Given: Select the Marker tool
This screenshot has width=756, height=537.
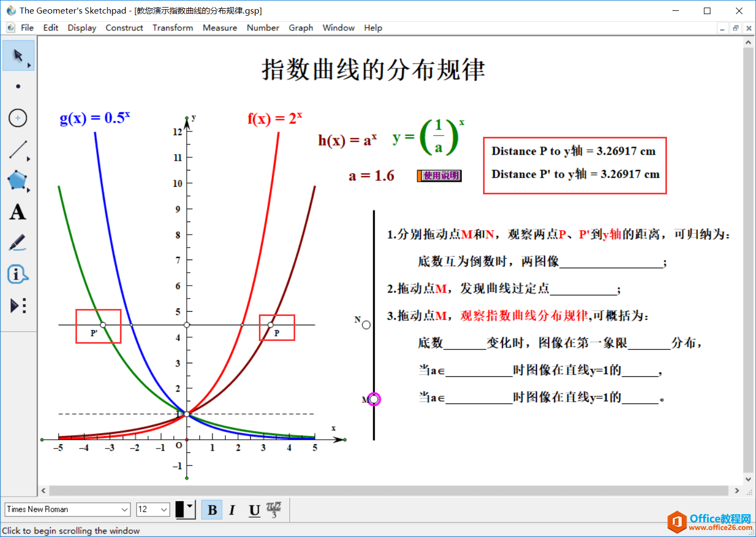Looking at the screenshot, I should click(18, 243).
